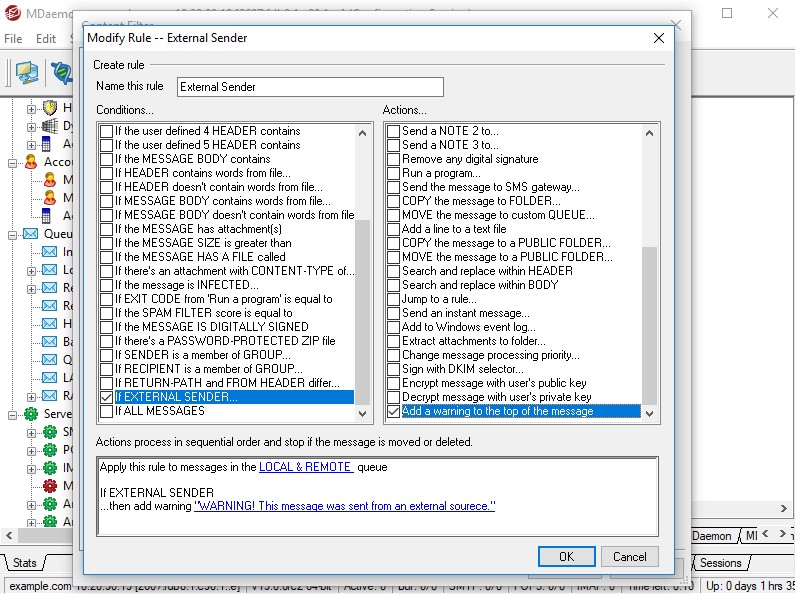Screen dimensions: 795x594
Task: Uncheck the If EXTERNAL SENDER condition
Action: pyautogui.click(x=106, y=397)
